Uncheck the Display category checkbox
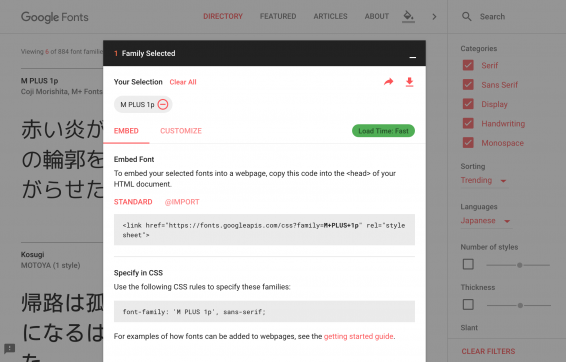The image size is (566, 362). tap(468, 104)
